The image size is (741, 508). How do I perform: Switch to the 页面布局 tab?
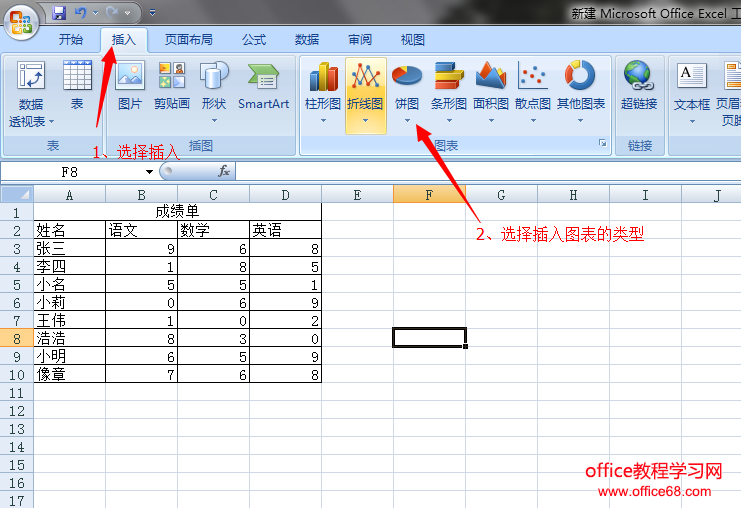click(189, 40)
